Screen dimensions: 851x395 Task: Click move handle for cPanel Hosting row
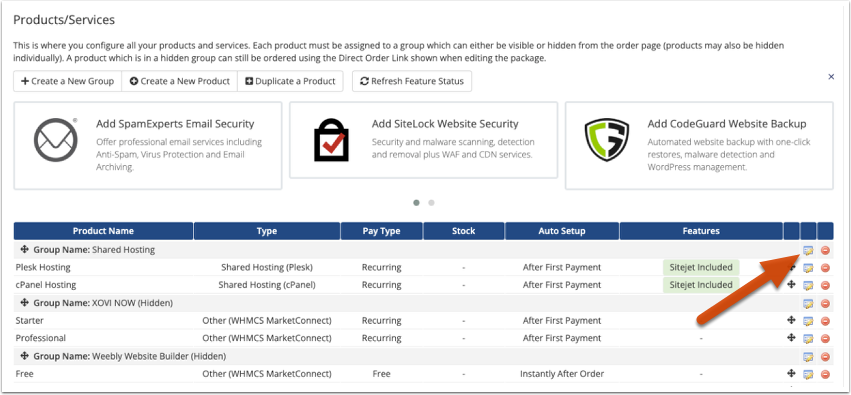[791, 284]
